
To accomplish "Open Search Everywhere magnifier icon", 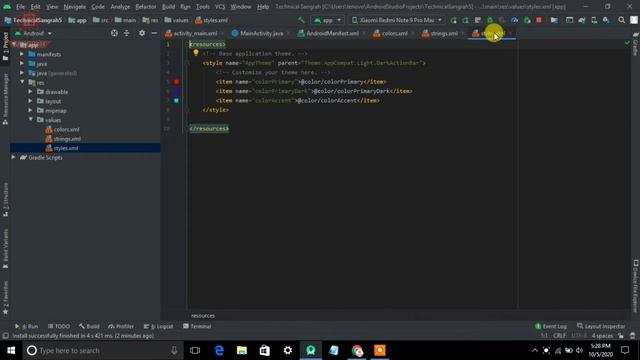I will (x=621, y=20).
